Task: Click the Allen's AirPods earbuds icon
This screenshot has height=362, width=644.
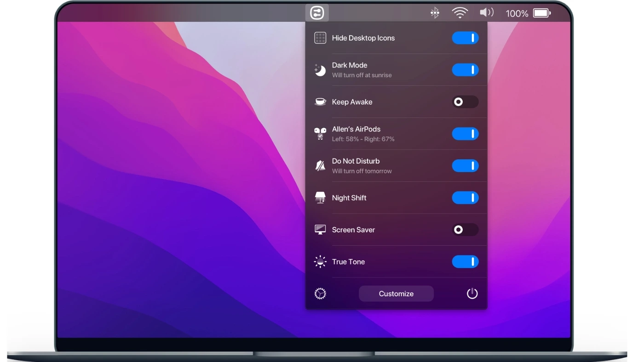Action: pyautogui.click(x=320, y=133)
